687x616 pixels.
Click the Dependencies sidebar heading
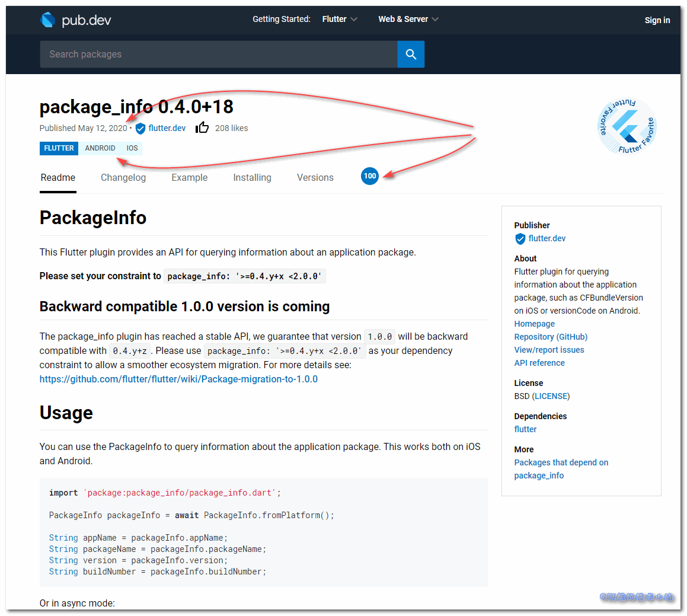click(x=540, y=416)
